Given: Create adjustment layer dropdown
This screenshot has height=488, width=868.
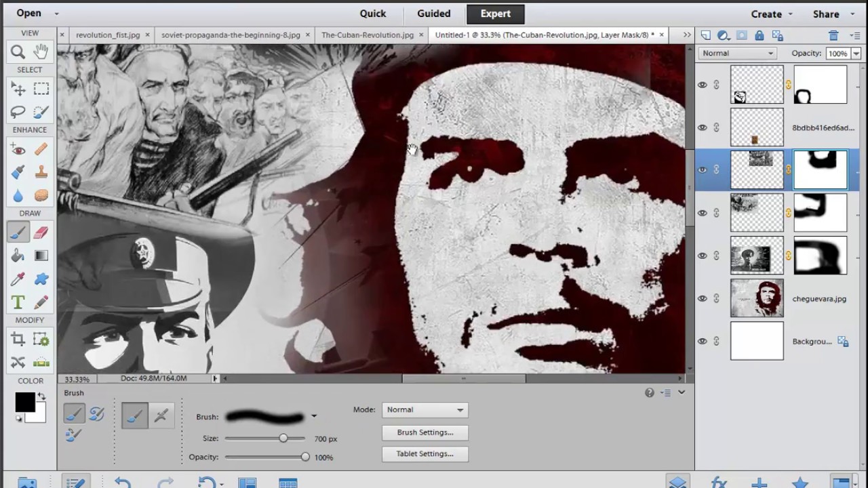Looking at the screenshot, I should click(724, 35).
